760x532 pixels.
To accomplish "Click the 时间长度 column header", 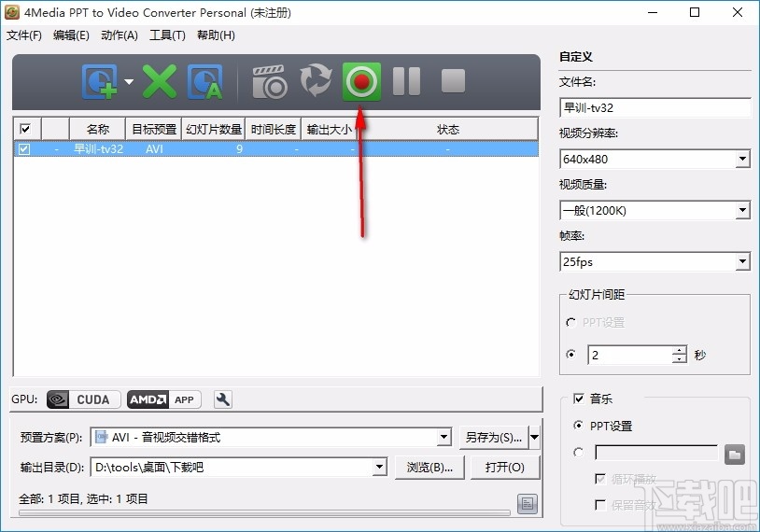I will tap(273, 130).
